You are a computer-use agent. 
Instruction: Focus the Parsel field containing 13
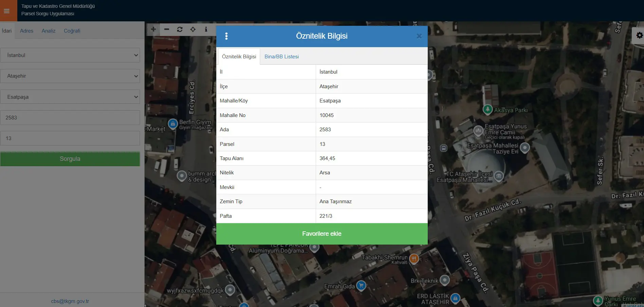coord(70,138)
